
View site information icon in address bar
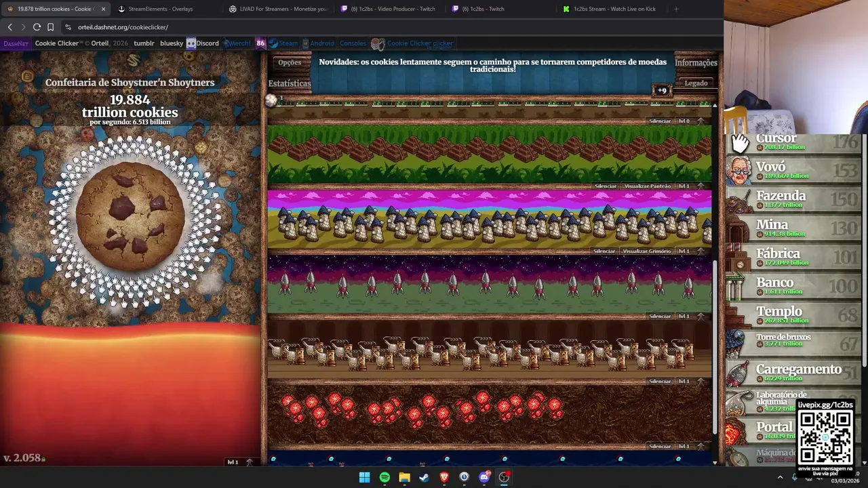[x=68, y=27]
